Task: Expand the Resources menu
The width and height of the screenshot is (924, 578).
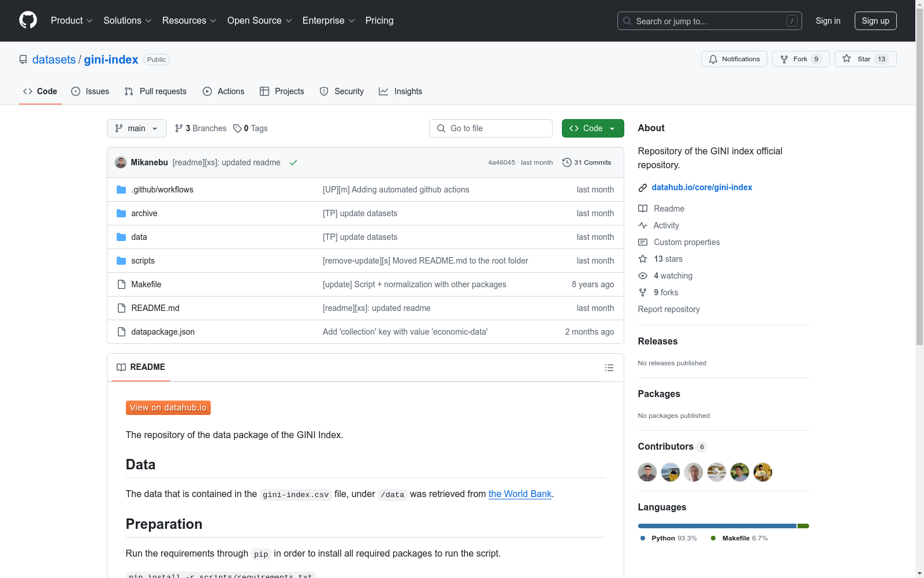Action: (189, 21)
